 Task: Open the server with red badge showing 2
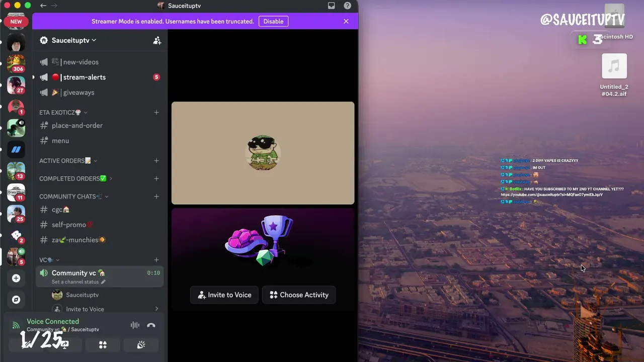pos(16,235)
